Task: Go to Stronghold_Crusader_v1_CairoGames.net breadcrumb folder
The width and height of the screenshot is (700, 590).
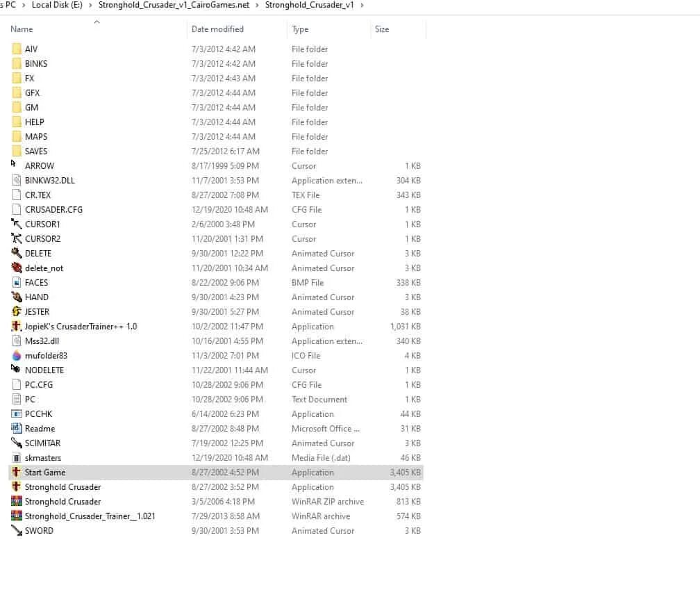Action: (174, 5)
